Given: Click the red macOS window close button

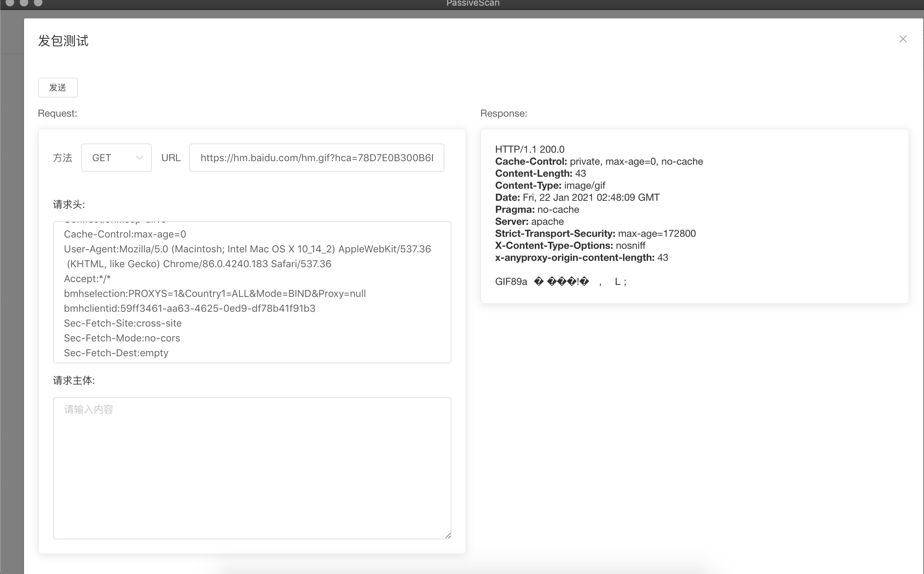Looking at the screenshot, I should click(10, 2).
